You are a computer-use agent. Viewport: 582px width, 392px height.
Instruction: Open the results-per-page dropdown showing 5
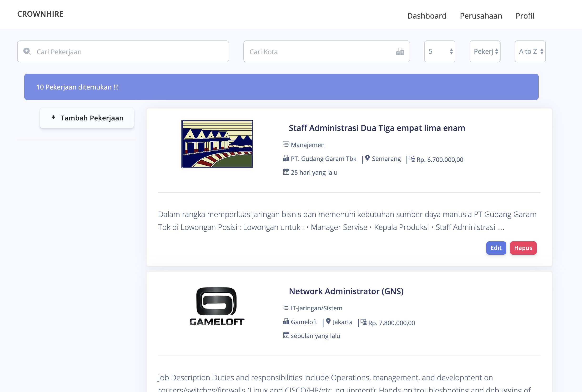[439, 51]
